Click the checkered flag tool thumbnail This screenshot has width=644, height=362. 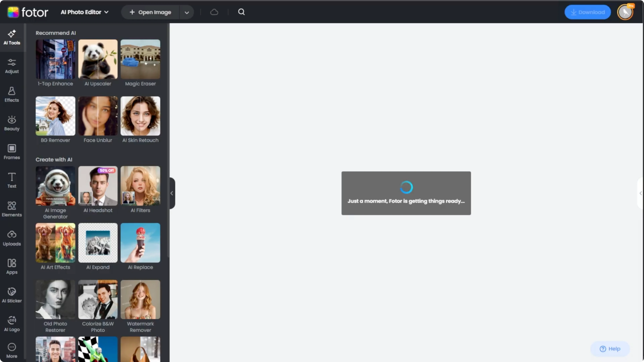point(98,349)
